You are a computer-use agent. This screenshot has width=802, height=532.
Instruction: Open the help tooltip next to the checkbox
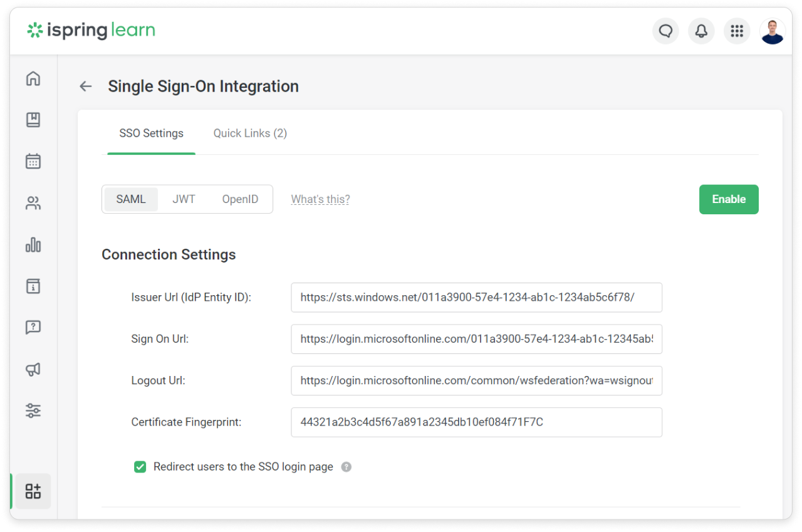[346, 467]
